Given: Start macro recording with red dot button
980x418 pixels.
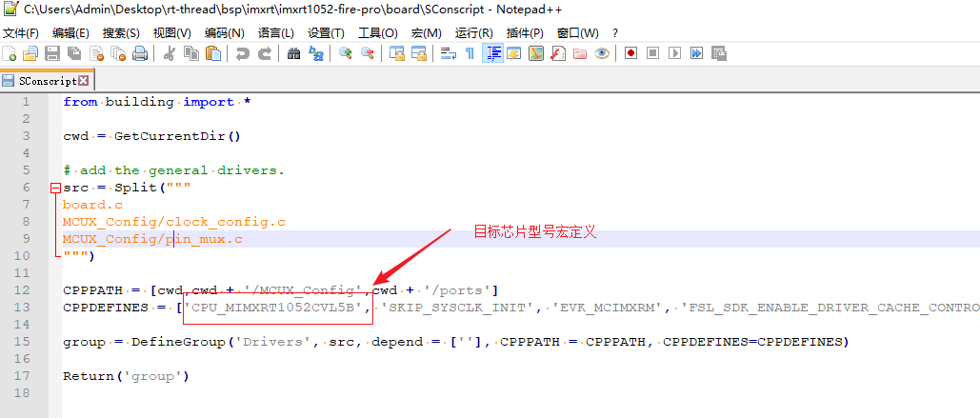Looking at the screenshot, I should coord(630,54).
